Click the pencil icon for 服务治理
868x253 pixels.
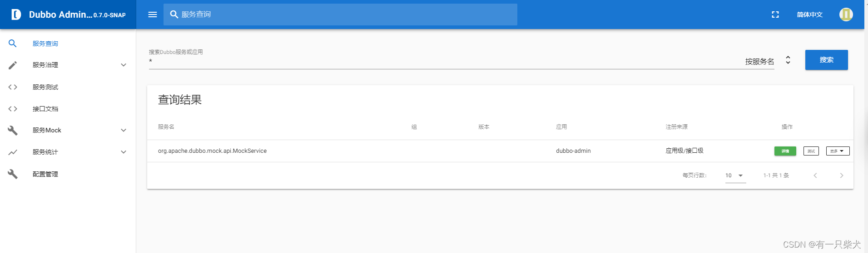[13, 65]
